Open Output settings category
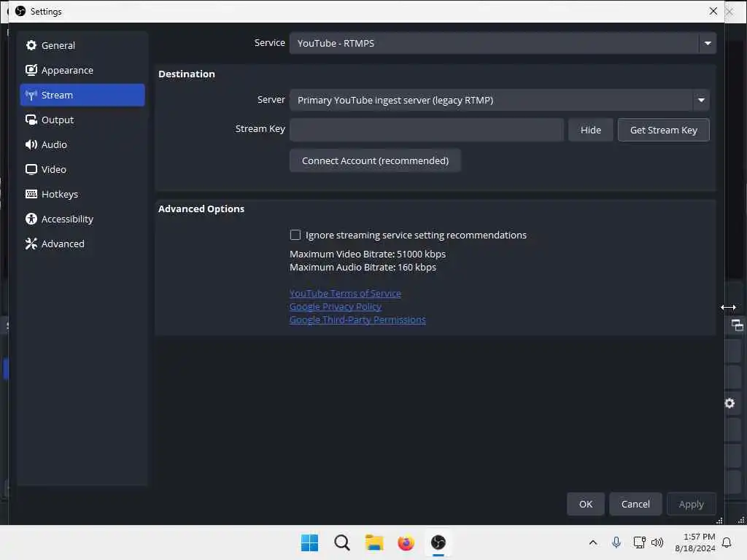747x560 pixels. [x=82, y=120]
